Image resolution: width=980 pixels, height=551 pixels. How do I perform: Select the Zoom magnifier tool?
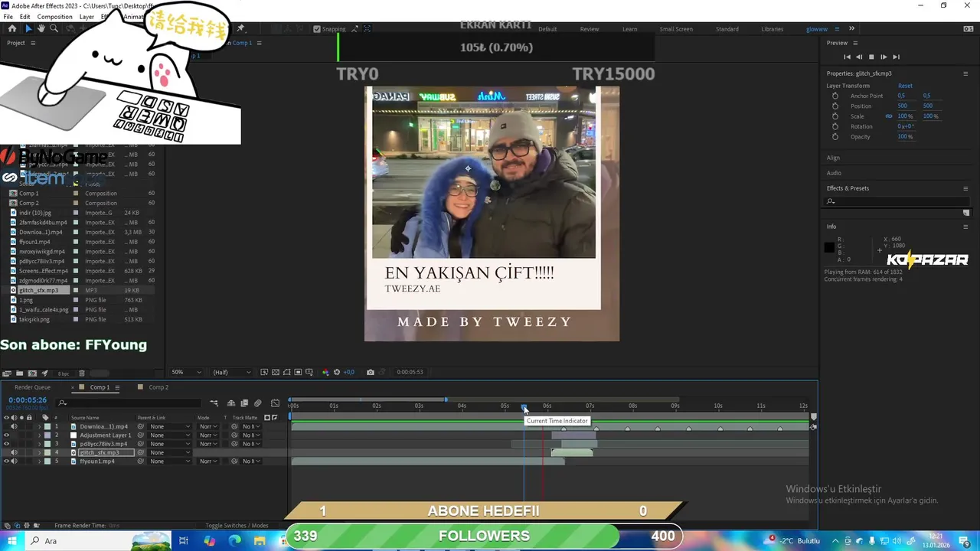click(54, 28)
